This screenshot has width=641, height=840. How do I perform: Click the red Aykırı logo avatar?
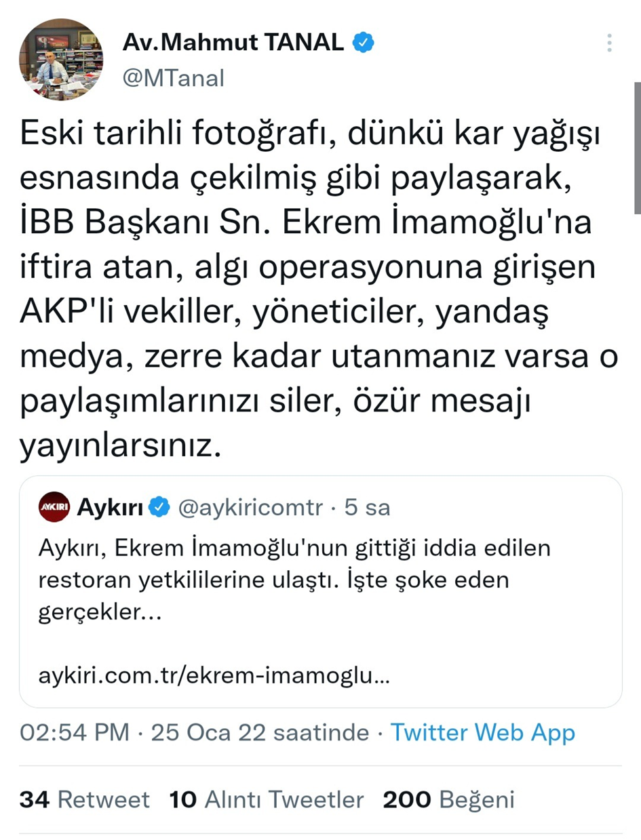tap(54, 507)
